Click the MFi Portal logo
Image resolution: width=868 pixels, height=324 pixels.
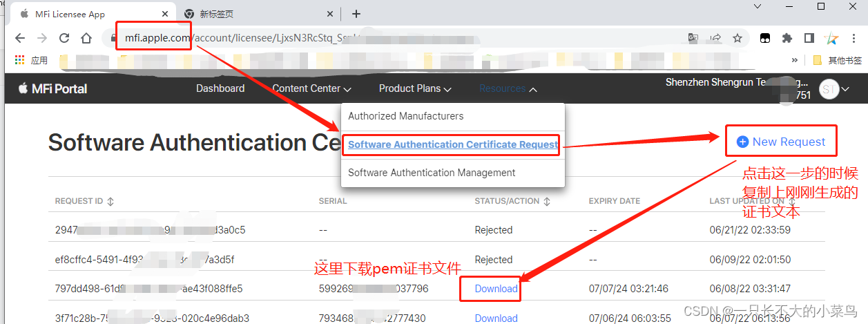pos(52,88)
